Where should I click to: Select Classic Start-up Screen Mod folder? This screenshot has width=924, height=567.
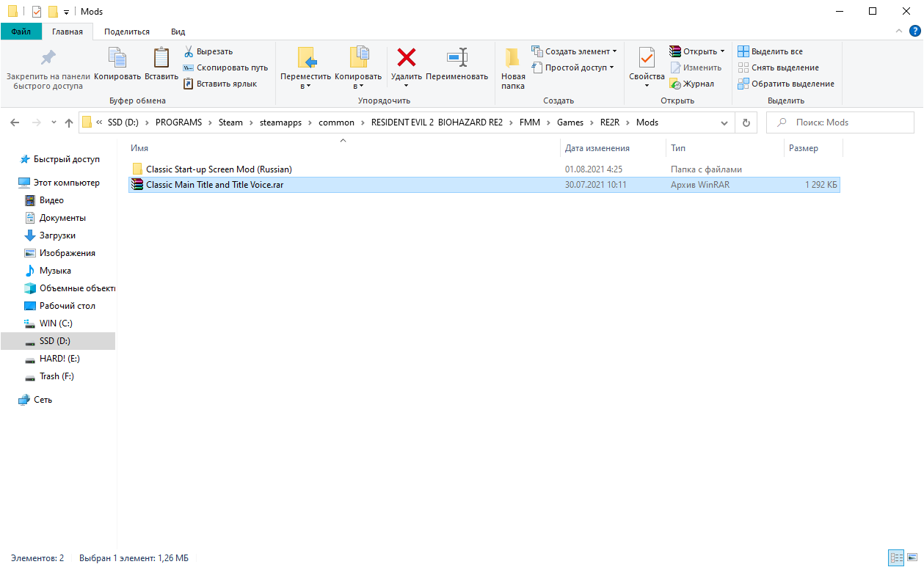coord(484,169)
